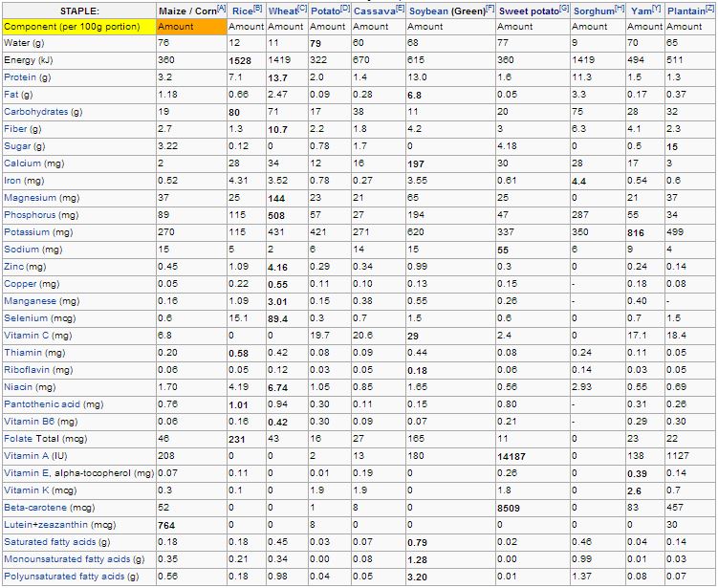This screenshot has height=588, width=718.
Task: Click the bold 3.20 Polyunsaturated value for Soybean
Action: (417, 577)
